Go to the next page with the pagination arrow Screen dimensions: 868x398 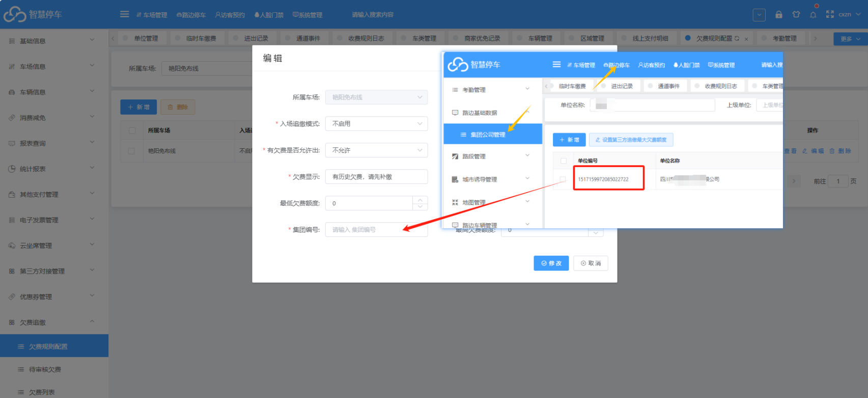tap(794, 181)
